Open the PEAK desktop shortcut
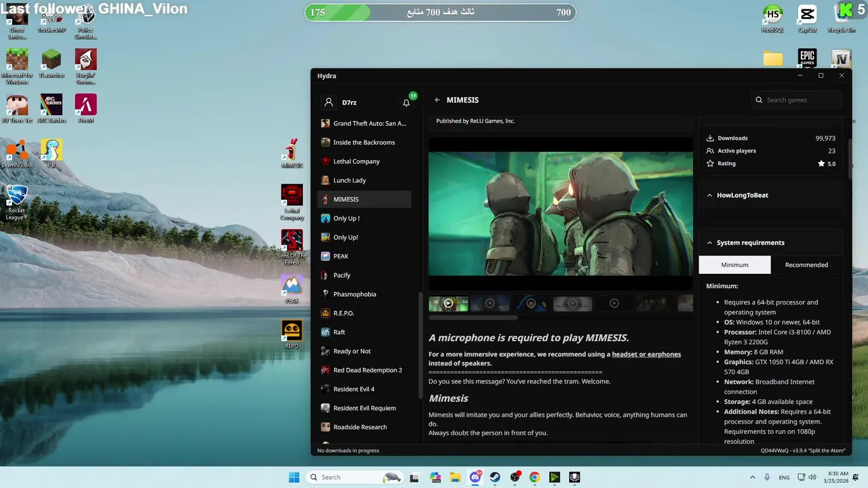This screenshot has width=868, height=488. (292, 289)
